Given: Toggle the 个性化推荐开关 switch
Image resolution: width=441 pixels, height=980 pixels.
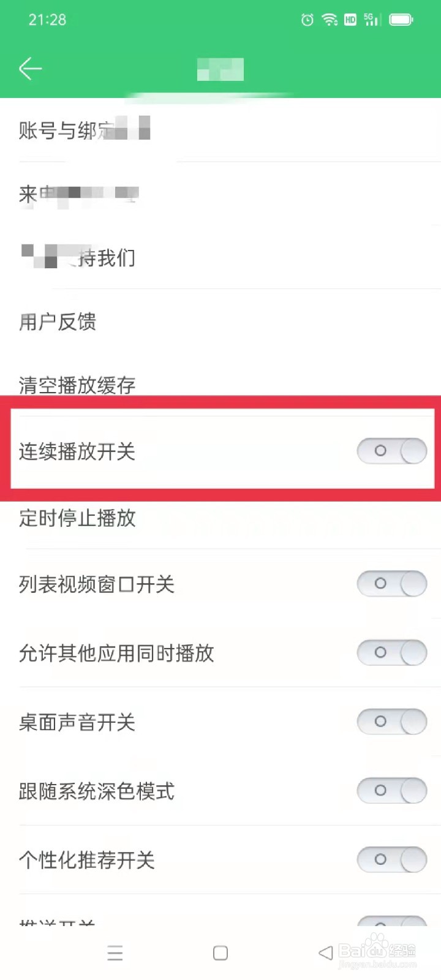Looking at the screenshot, I should (392, 859).
